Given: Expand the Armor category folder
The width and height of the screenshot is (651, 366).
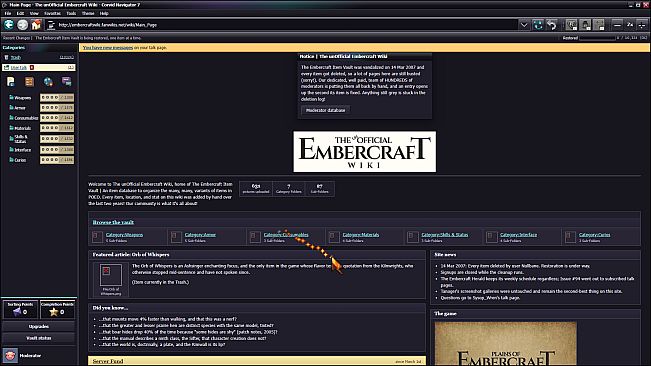Looking at the screenshot, I should (17, 107).
